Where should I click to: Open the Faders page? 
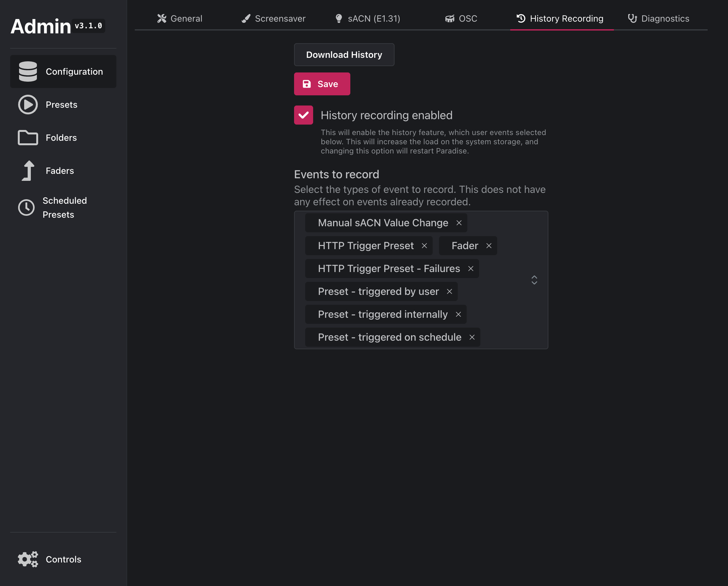coord(63,171)
